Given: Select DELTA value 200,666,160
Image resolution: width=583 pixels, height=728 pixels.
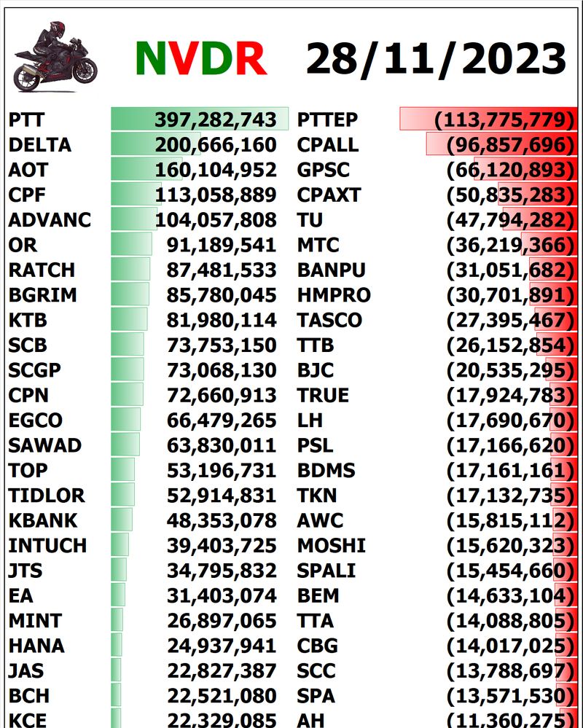Looking at the screenshot, I should tap(216, 145).
